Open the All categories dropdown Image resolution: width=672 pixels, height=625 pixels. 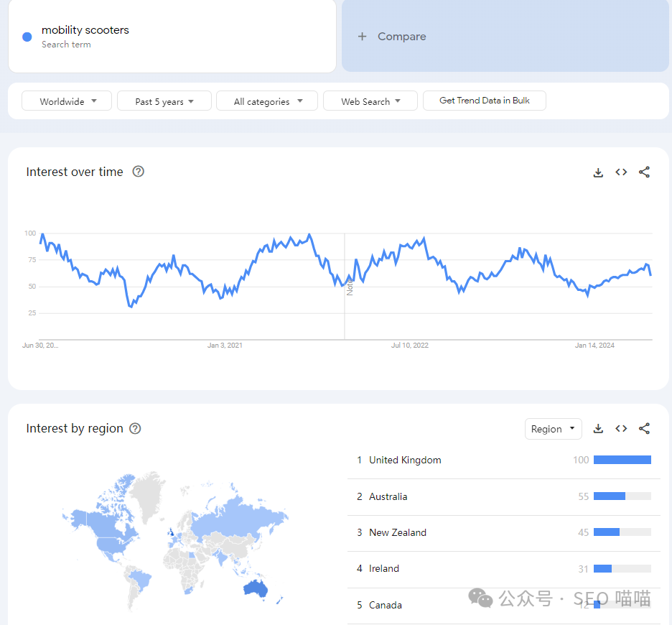coord(267,101)
